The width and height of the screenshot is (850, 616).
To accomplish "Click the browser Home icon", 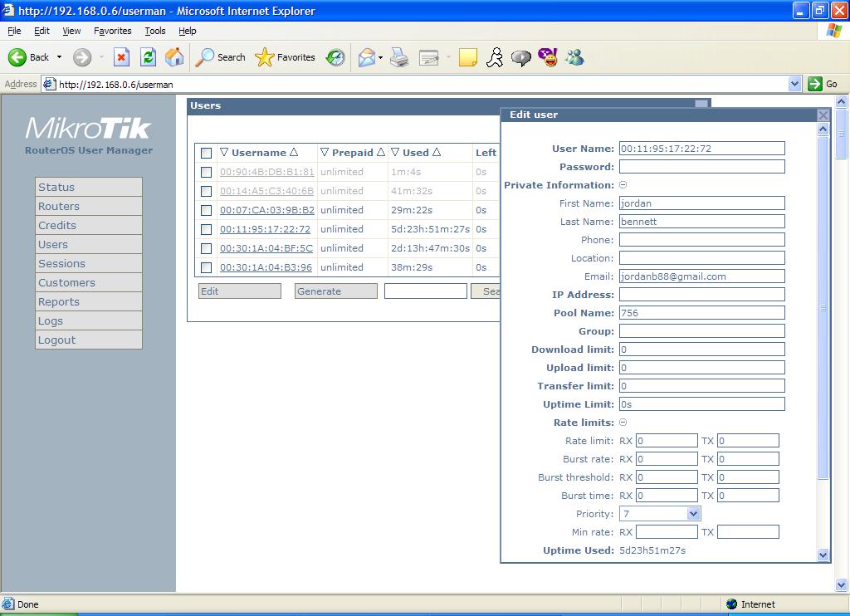I will pos(174,57).
